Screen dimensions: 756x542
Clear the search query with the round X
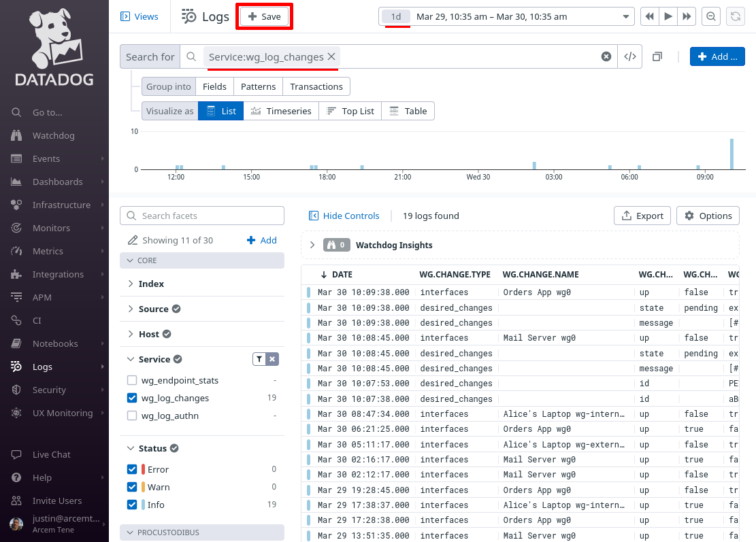[x=606, y=57]
